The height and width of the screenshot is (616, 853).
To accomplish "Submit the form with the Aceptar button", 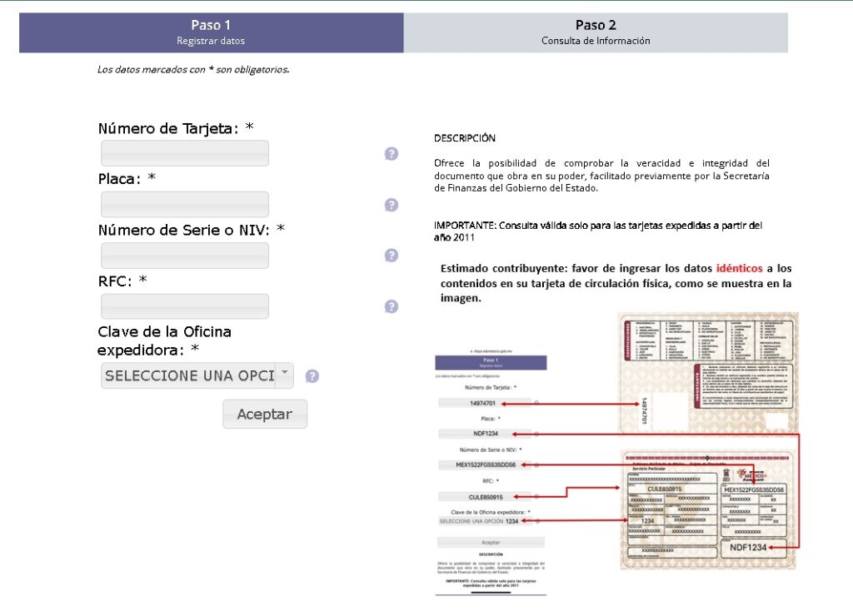I will 264,415.
